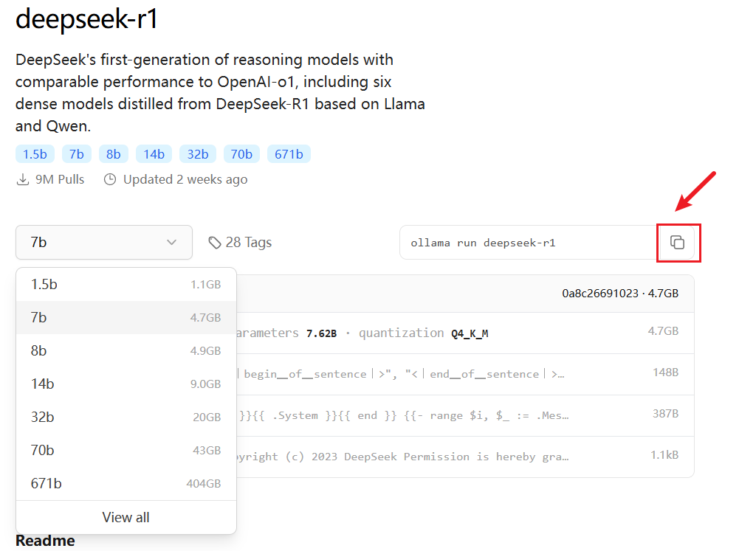The height and width of the screenshot is (551, 756).
Task: Collapse the 7b model size dropdown
Action: click(x=103, y=243)
